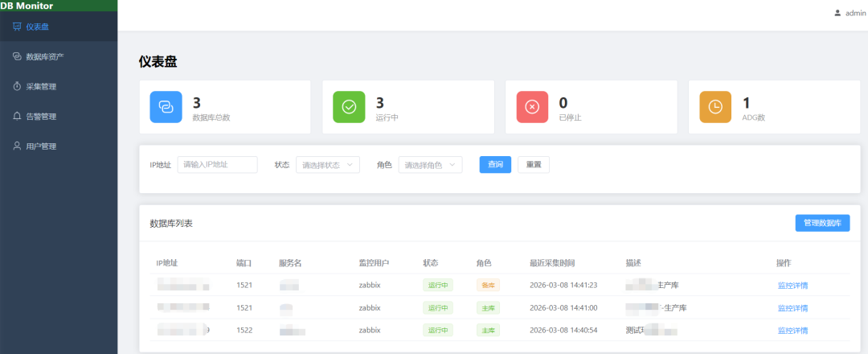The width and height of the screenshot is (868, 354).
Task: Click the green checkmark 运行中 card icon
Action: (349, 107)
